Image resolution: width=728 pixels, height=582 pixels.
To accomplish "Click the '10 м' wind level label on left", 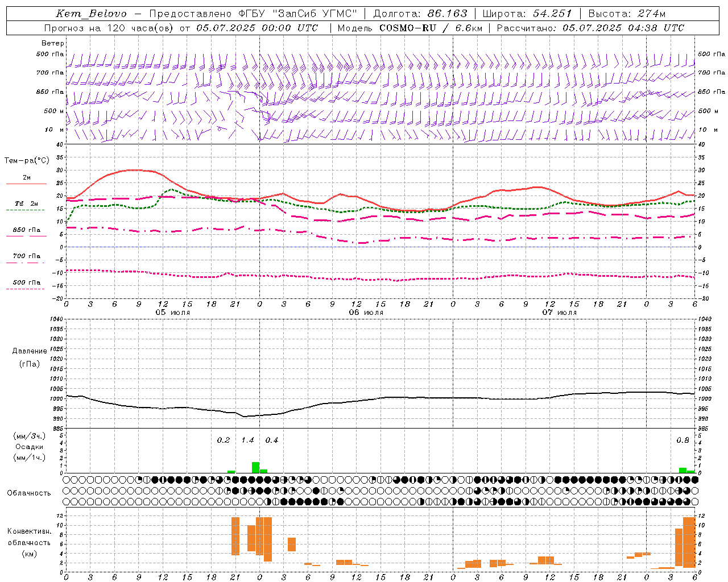I will [55, 130].
